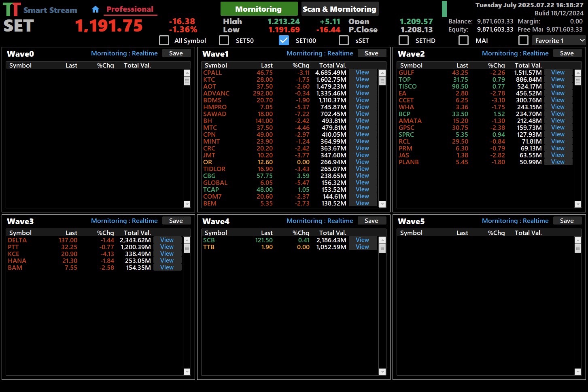This screenshot has height=392, width=588.
Task: Select the Professional tab
Action: pos(130,9)
